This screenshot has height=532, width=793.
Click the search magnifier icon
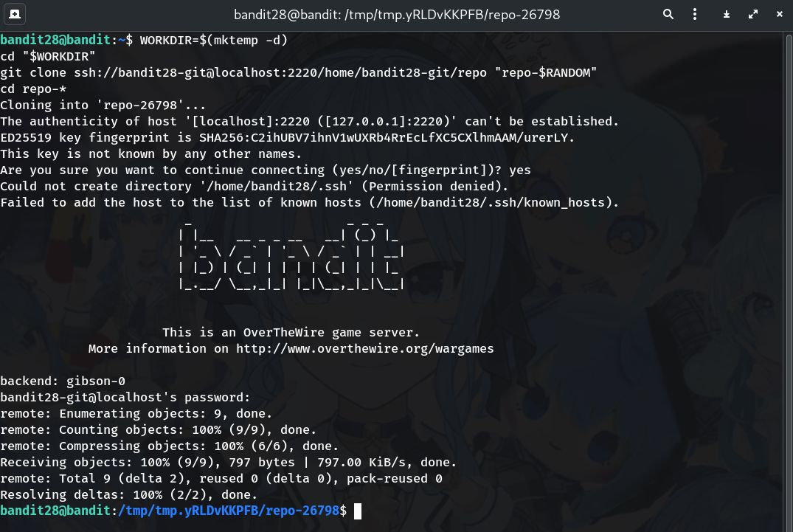click(668, 14)
